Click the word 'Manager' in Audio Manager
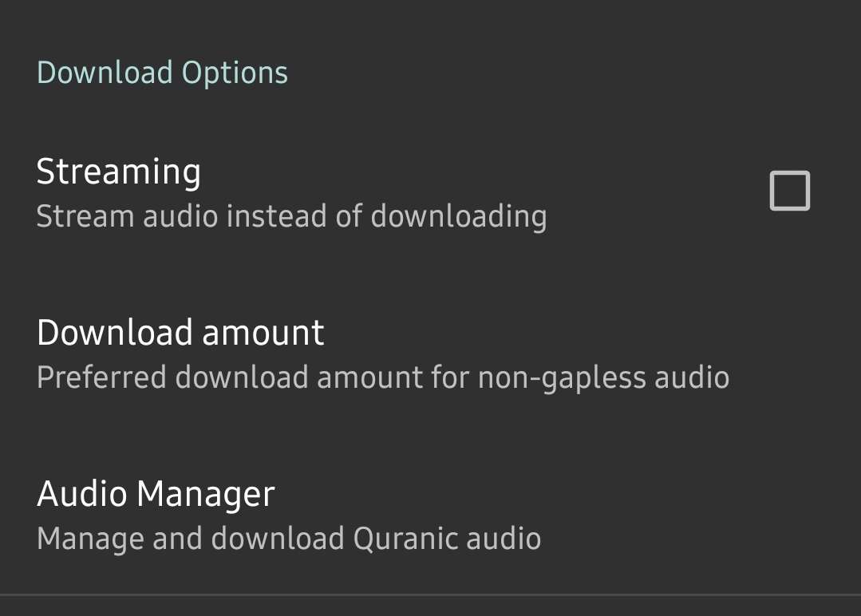Screen dimensions: 861x616 point(206,496)
